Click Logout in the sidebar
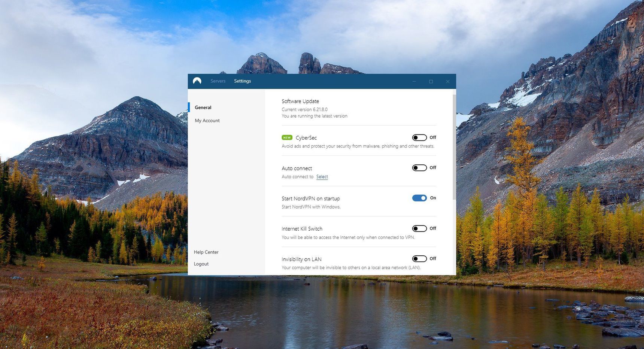 pos(201,264)
